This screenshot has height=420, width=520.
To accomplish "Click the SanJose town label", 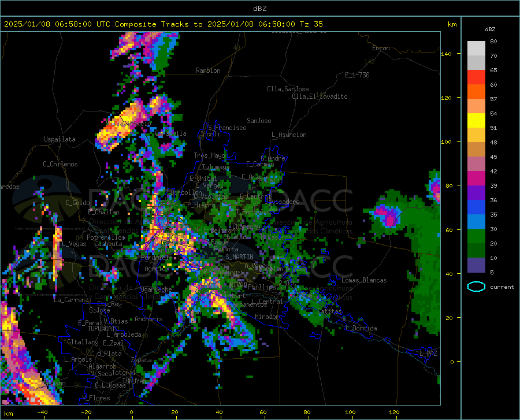I will [x=259, y=121].
